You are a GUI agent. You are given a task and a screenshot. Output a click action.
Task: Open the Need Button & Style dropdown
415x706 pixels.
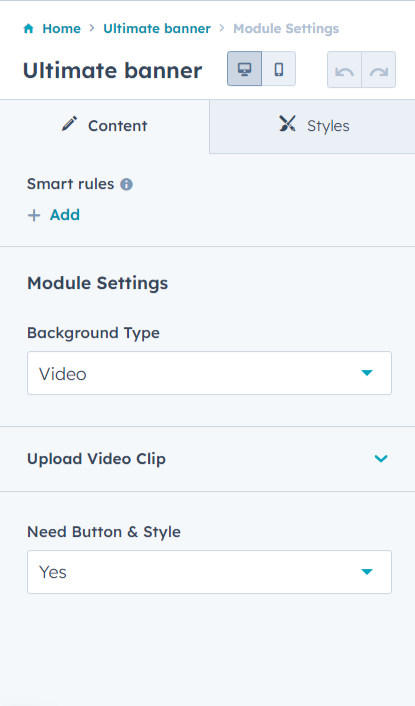209,572
